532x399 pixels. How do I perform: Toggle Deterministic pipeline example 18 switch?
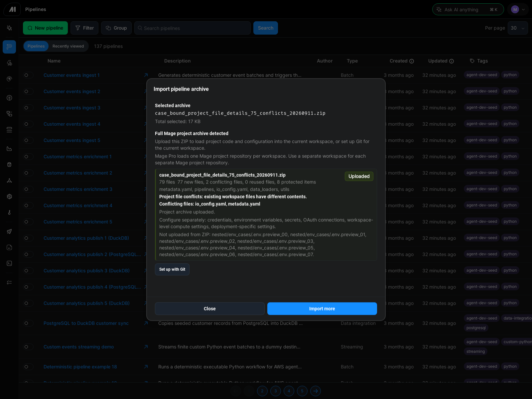tap(28, 367)
